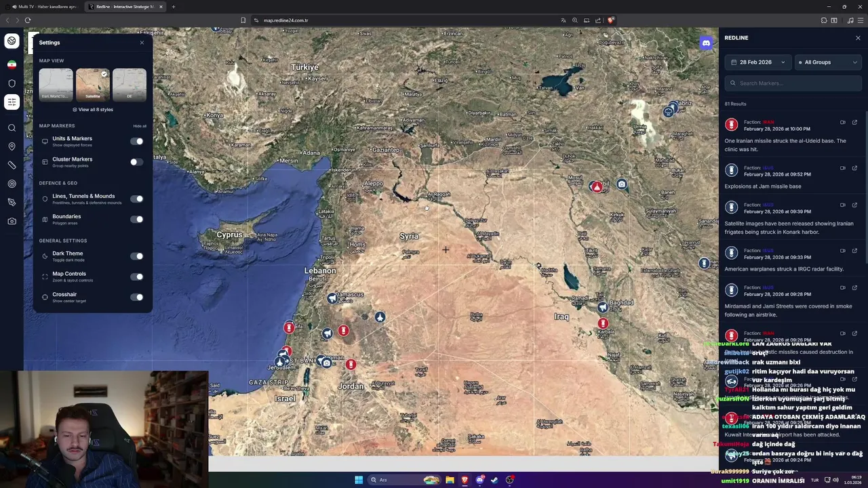
Task: Select the location pin tool in sidebar
Action: [12, 146]
